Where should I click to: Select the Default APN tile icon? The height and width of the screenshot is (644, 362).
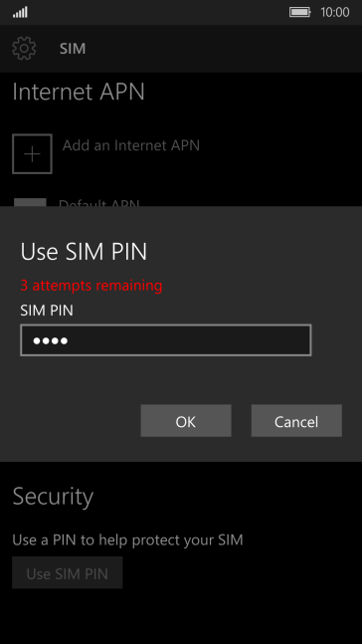[30, 202]
